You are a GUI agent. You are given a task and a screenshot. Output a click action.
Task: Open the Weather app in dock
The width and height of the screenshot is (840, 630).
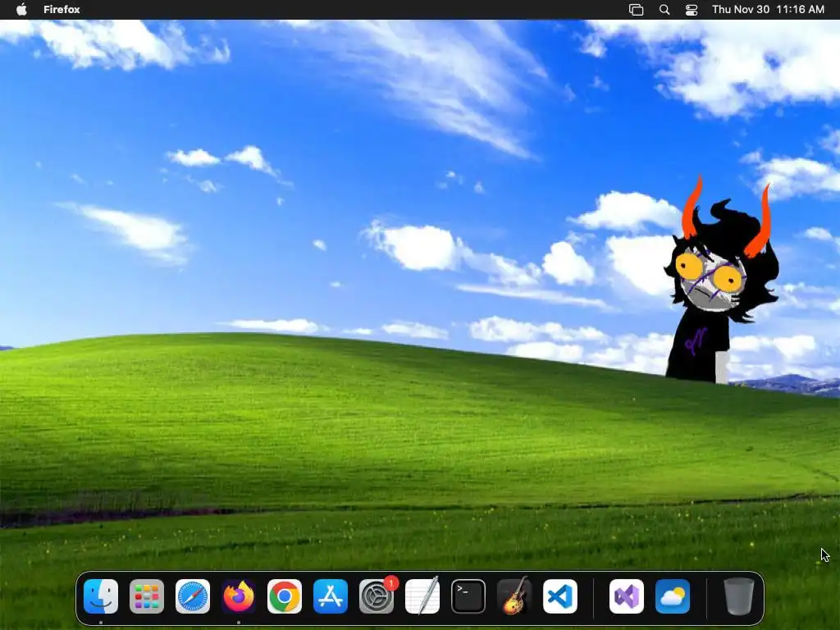(673, 596)
